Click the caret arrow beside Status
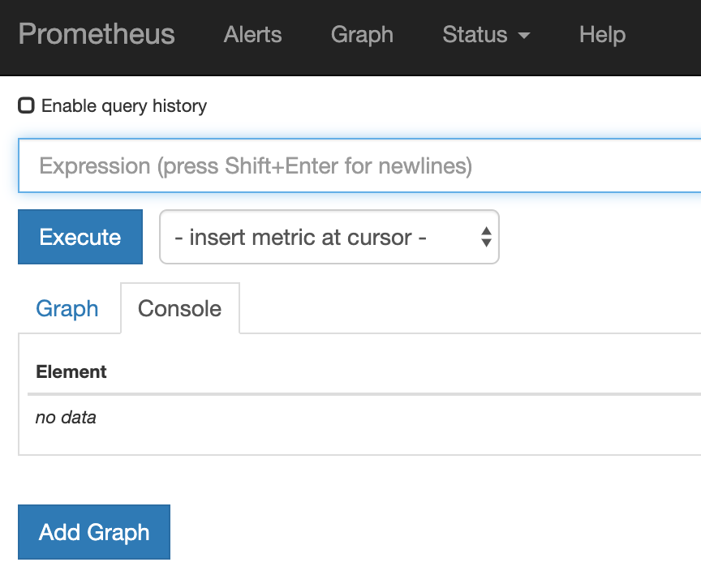The height and width of the screenshot is (588, 701). (523, 36)
